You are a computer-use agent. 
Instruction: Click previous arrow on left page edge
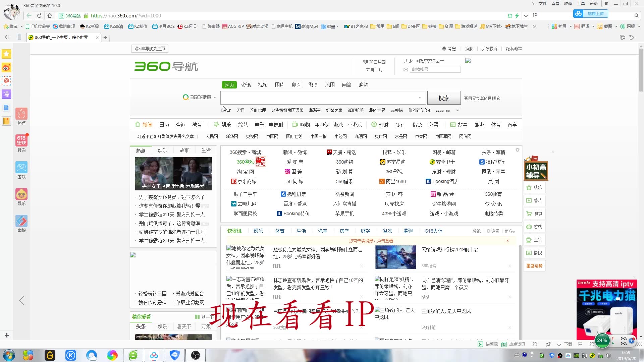pos(22,301)
